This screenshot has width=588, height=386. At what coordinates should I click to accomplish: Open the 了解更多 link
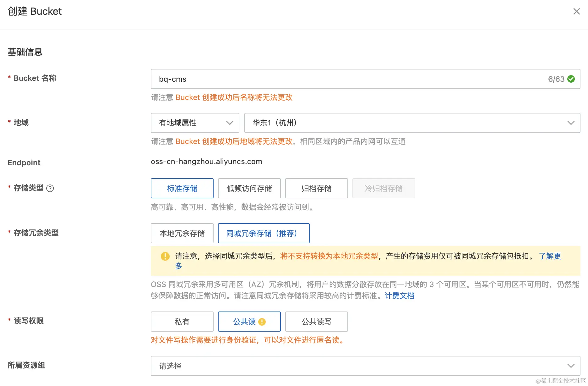[550, 256]
